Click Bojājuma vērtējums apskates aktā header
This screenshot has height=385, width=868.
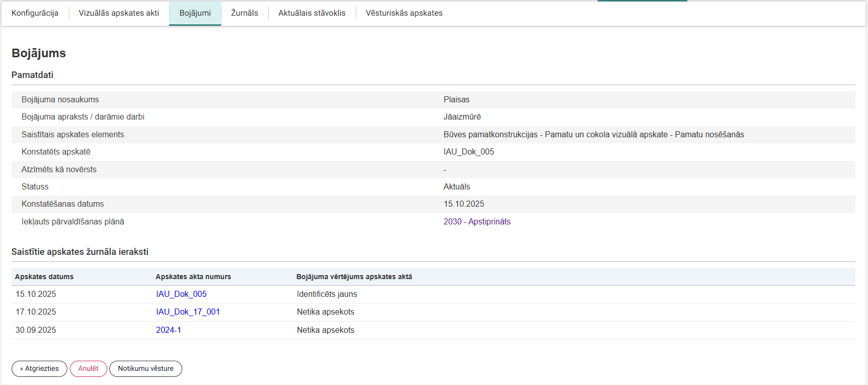click(354, 277)
